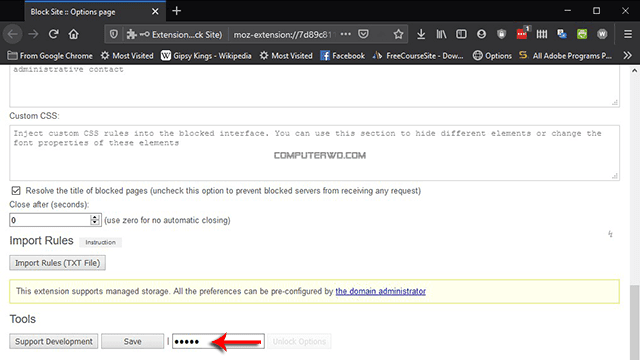Click into the password field
This screenshot has height=360, width=640.
click(218, 342)
